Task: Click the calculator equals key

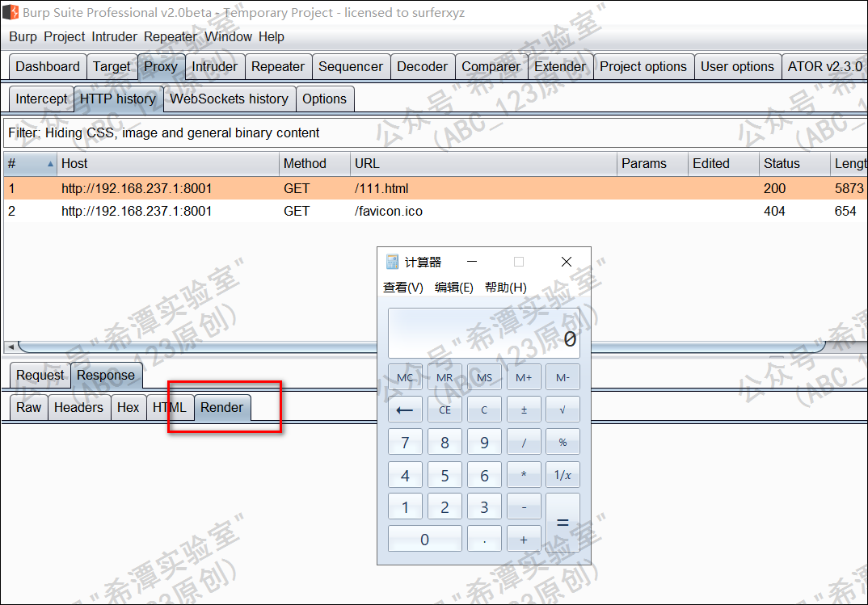Action: [563, 523]
